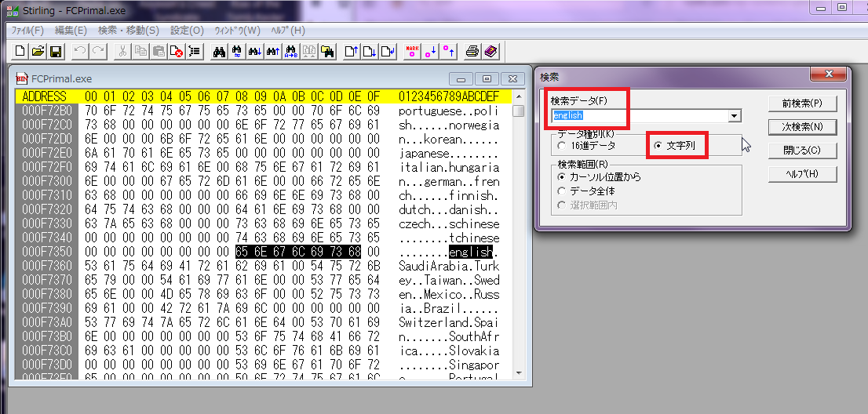Click the folder-with-binoculars search icon

(x=327, y=52)
